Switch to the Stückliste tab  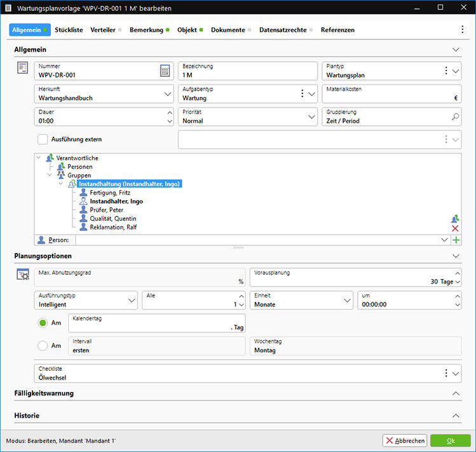(69, 30)
